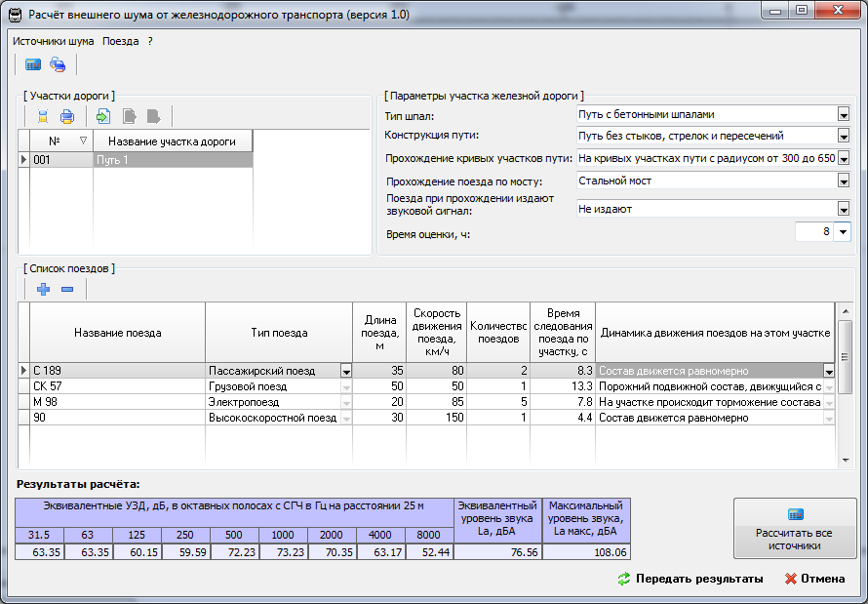Click 'Передать результаты' button

(x=690, y=579)
